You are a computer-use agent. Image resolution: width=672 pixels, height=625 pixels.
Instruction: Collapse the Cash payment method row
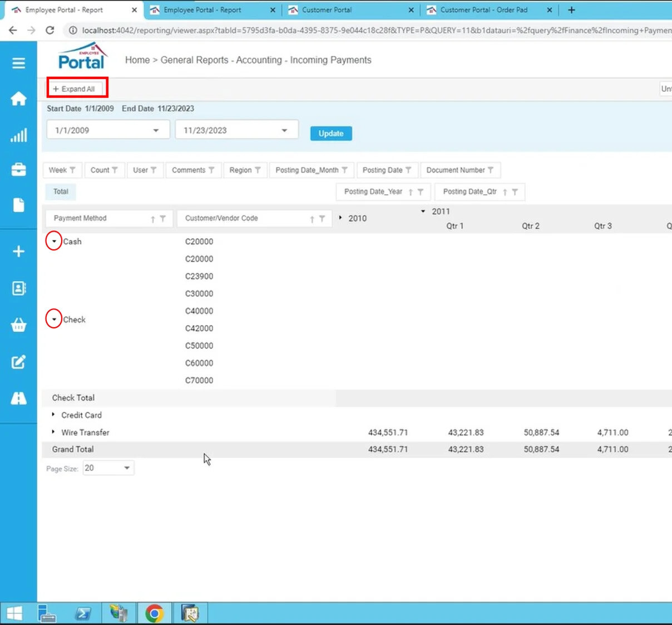pyautogui.click(x=54, y=242)
